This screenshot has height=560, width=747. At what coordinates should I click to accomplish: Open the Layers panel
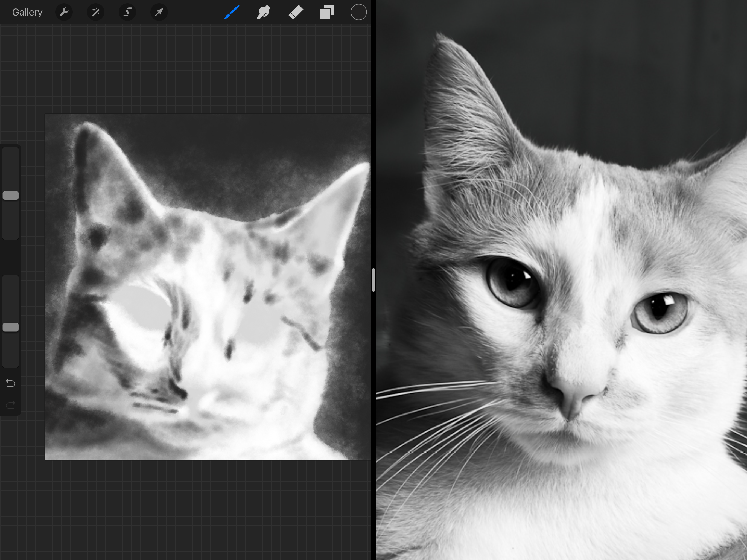(x=327, y=13)
